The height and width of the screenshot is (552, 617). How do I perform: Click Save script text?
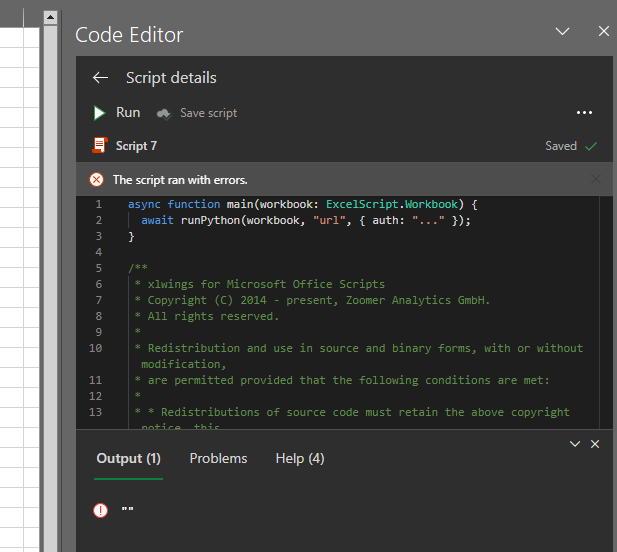[x=209, y=113]
